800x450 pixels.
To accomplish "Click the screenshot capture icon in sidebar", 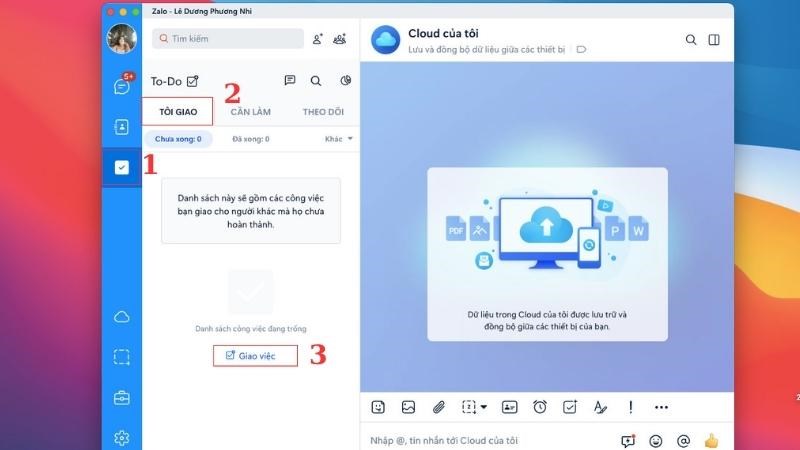I will point(121,357).
